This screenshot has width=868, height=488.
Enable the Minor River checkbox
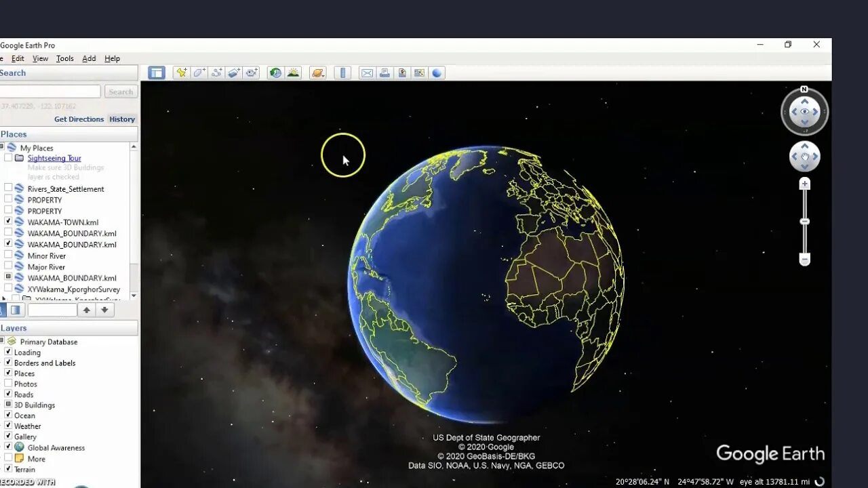click(8, 255)
